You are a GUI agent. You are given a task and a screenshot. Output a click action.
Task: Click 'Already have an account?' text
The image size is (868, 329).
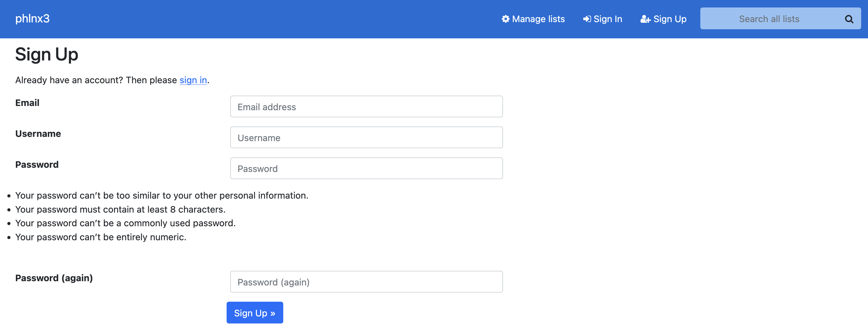coord(69,80)
